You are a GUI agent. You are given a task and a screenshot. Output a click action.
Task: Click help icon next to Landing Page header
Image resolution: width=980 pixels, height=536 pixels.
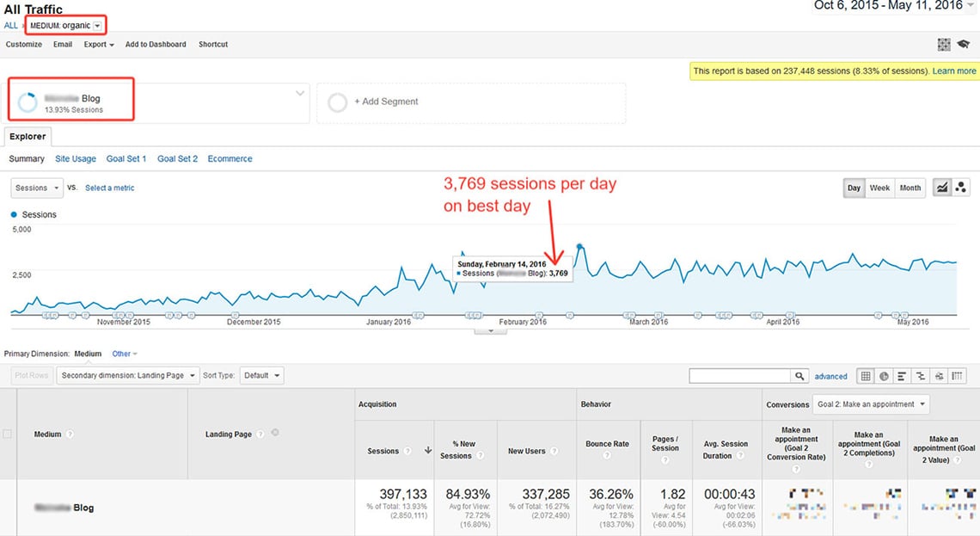[x=260, y=434]
